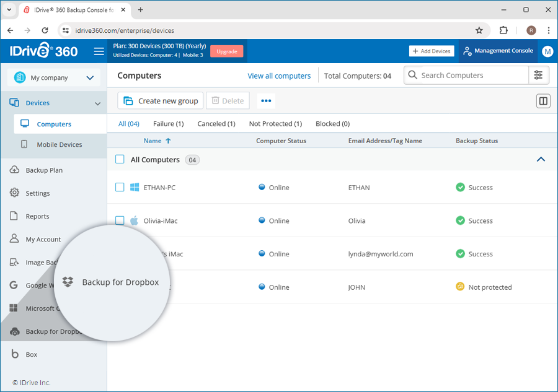This screenshot has width=558, height=392.
Task: Click the Computer Status column header
Action: [281, 141]
